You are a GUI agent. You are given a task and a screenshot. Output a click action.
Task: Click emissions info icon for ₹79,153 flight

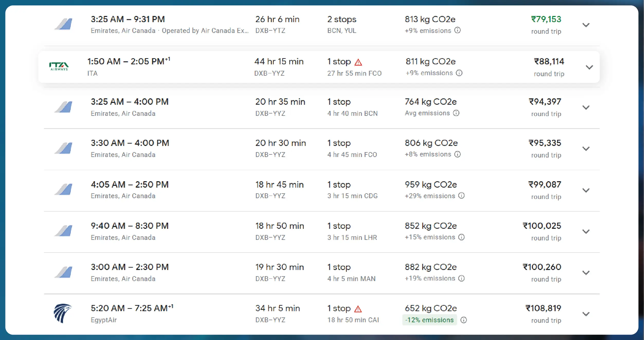(x=457, y=30)
